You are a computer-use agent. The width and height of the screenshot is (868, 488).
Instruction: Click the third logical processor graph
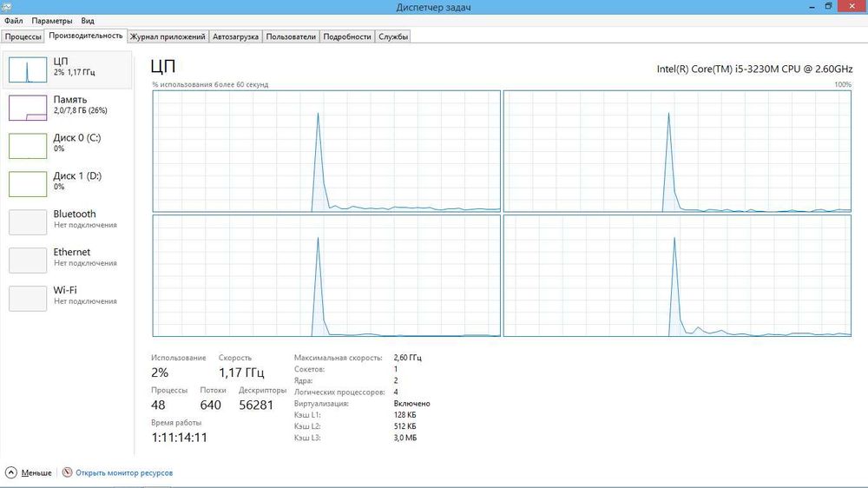click(326, 276)
